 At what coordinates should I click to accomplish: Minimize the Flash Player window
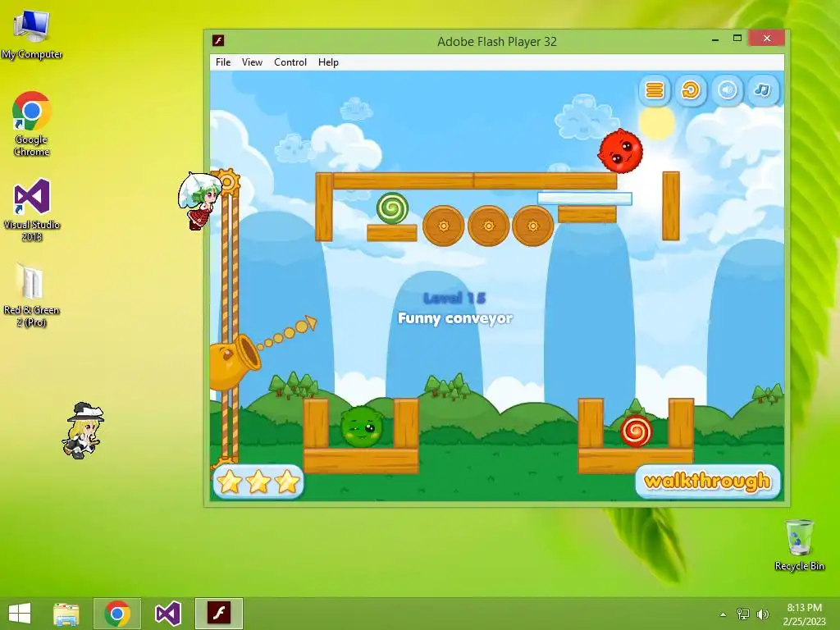715,39
